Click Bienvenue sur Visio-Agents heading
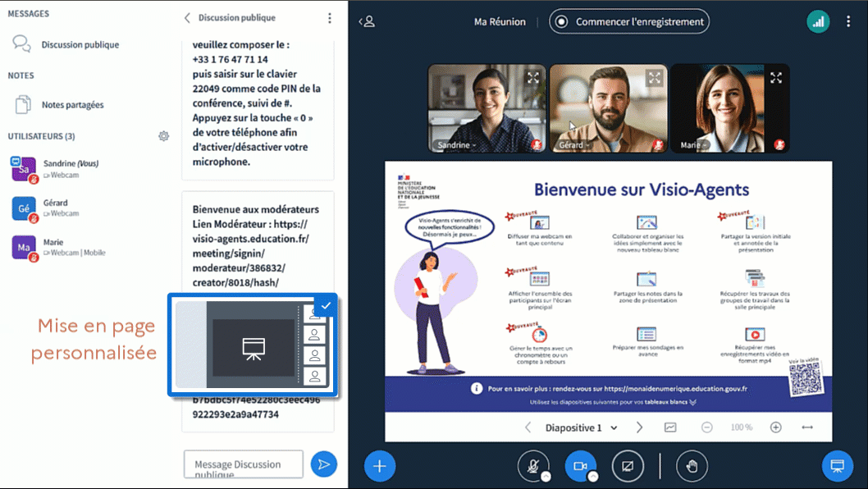 pos(642,190)
